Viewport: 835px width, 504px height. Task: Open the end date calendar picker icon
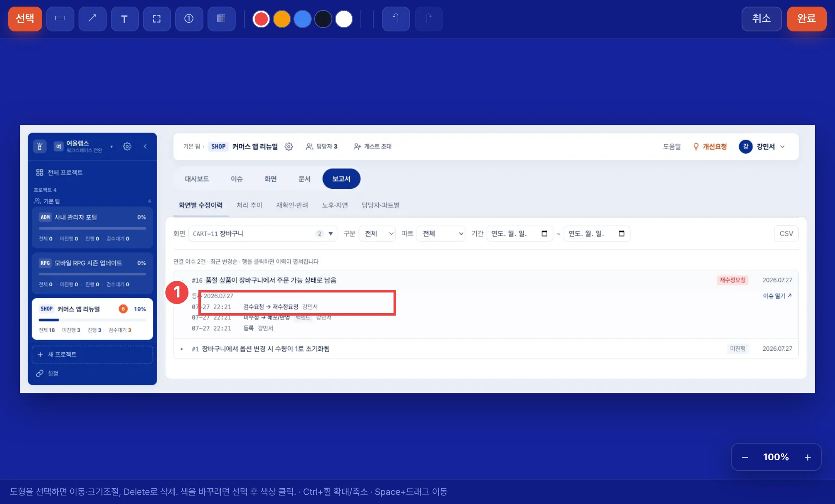621,234
